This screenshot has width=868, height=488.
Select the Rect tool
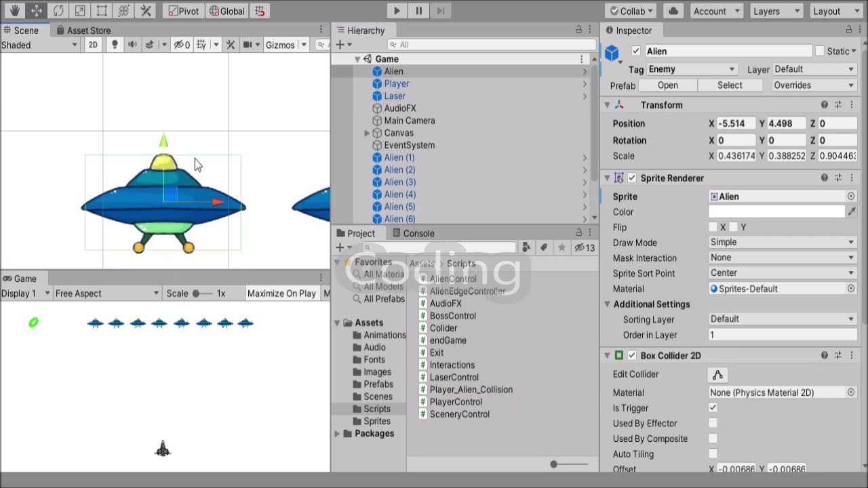102,11
